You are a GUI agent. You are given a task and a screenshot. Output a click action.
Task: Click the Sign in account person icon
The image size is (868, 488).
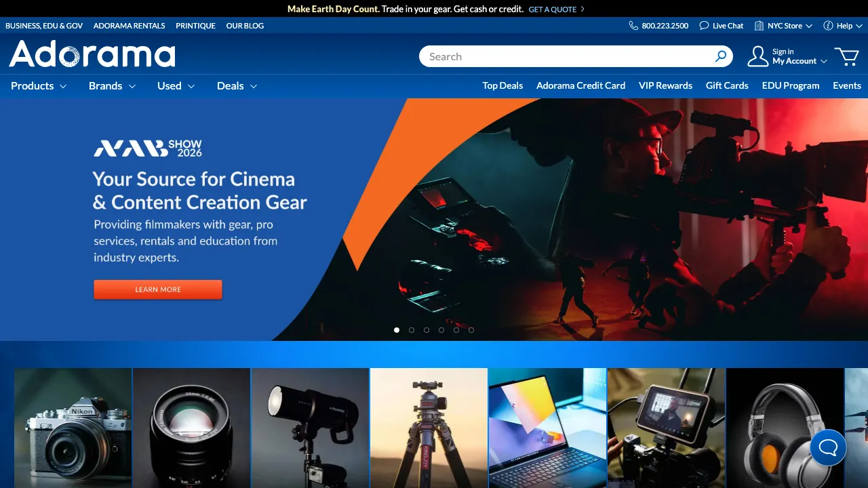click(757, 56)
